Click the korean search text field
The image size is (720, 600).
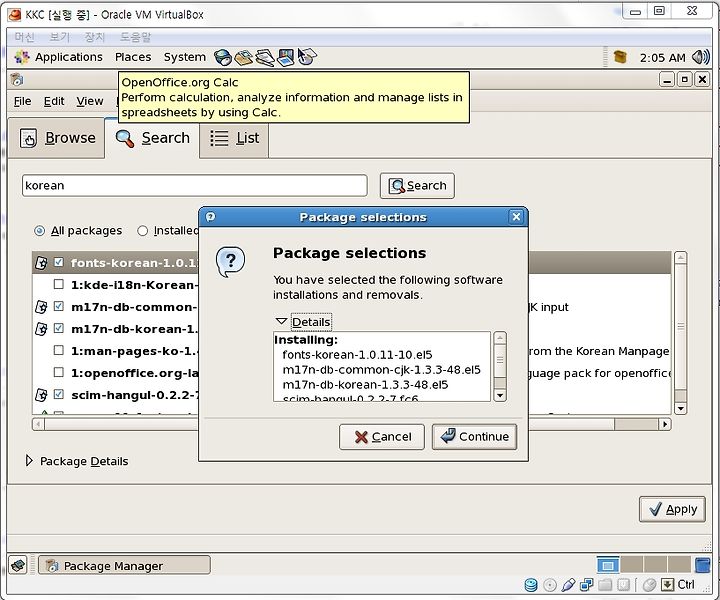[194, 185]
